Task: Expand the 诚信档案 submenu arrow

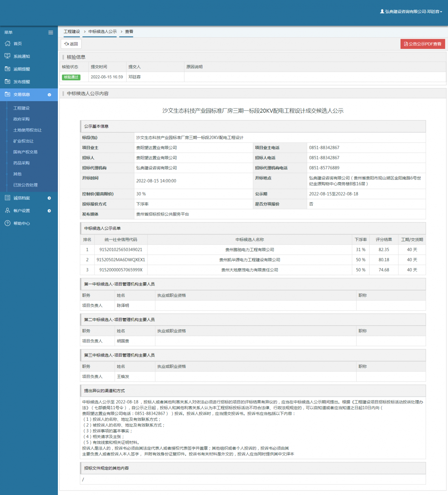Action: point(49,198)
